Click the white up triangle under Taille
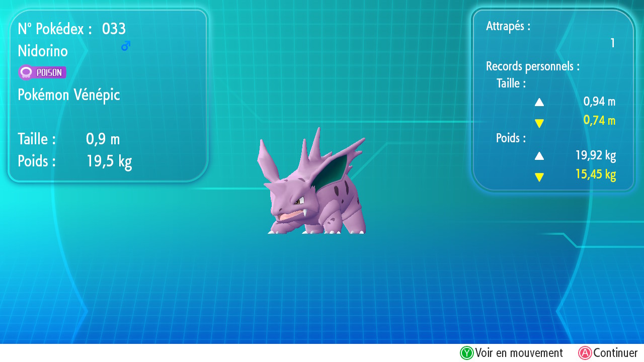 (x=539, y=102)
